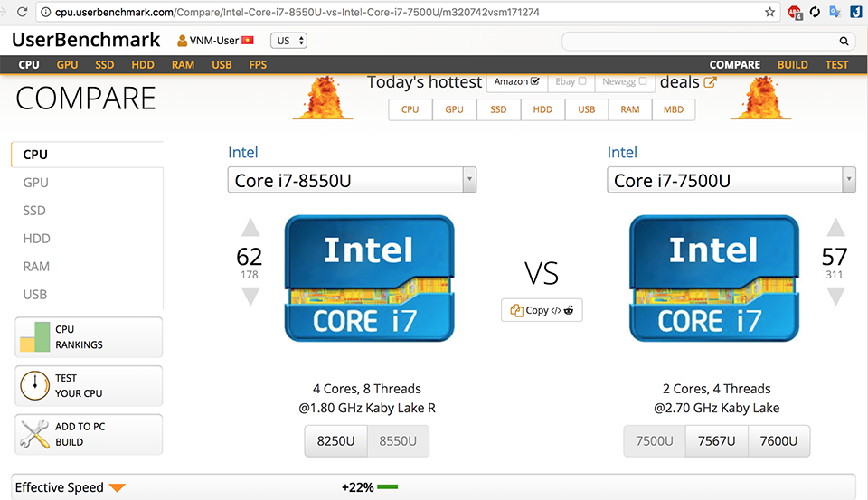Open the Google Translate extension icon
The height and width of the screenshot is (500, 868).
[835, 12]
